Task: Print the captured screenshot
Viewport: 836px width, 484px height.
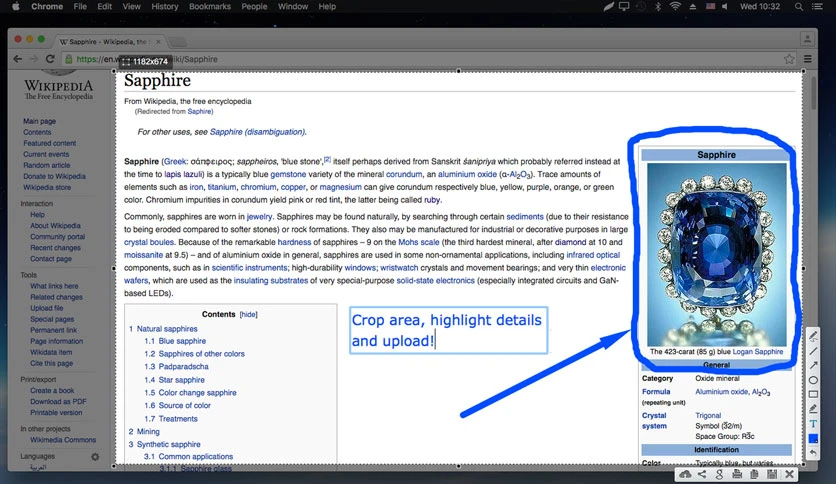Action: click(x=737, y=474)
